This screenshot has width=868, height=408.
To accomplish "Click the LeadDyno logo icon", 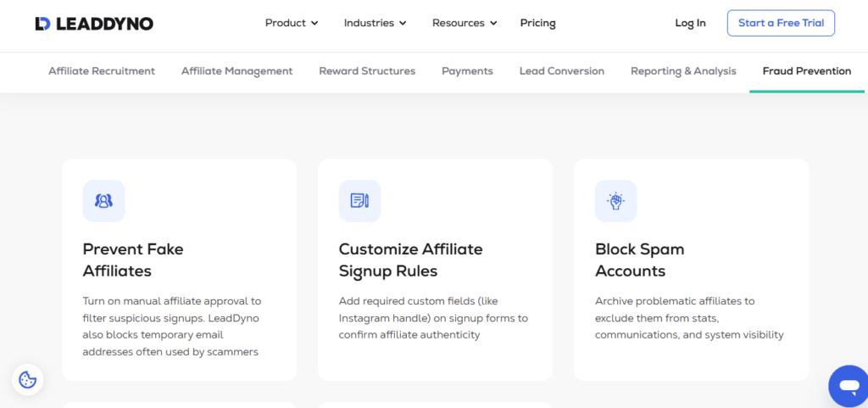I will click(43, 24).
